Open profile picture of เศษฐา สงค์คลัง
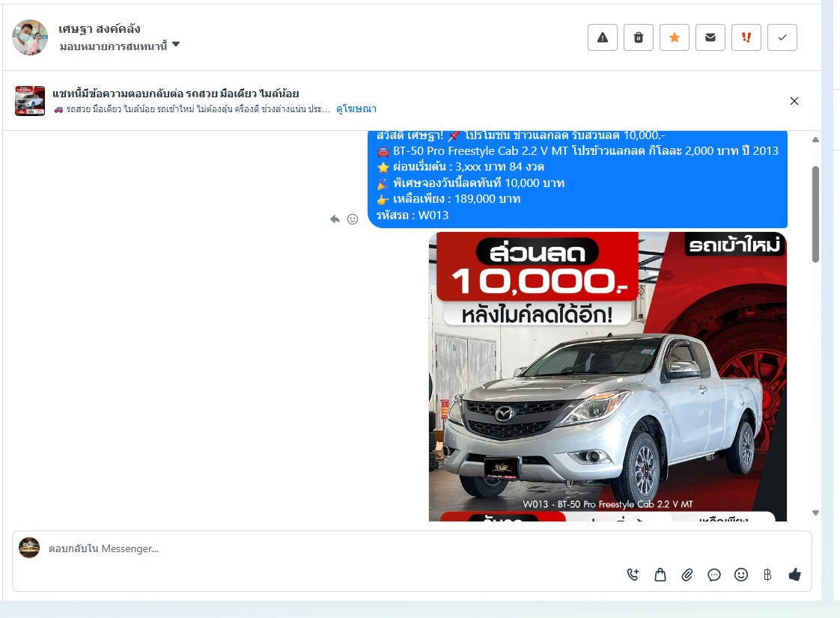The image size is (840, 618). pos(30,37)
